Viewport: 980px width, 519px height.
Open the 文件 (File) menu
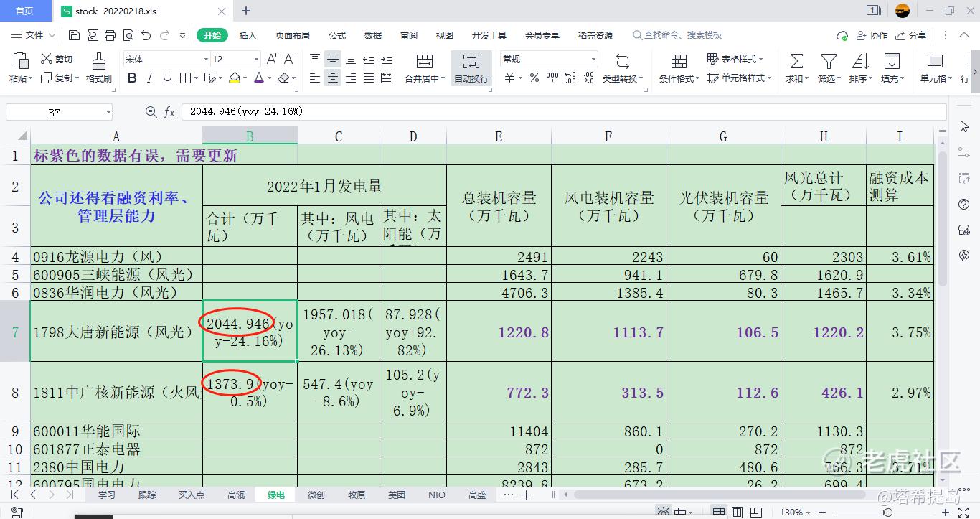point(34,35)
